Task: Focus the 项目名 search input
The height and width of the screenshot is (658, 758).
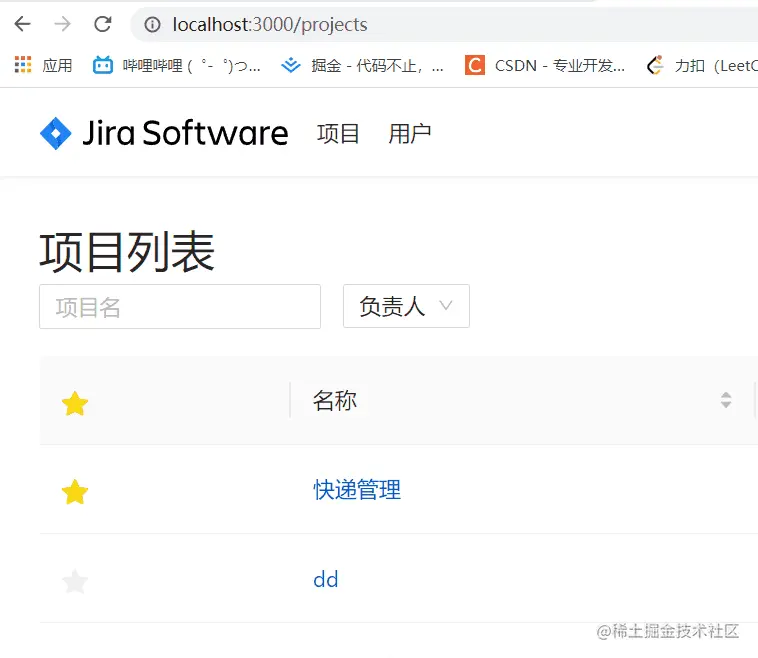Action: tap(180, 307)
